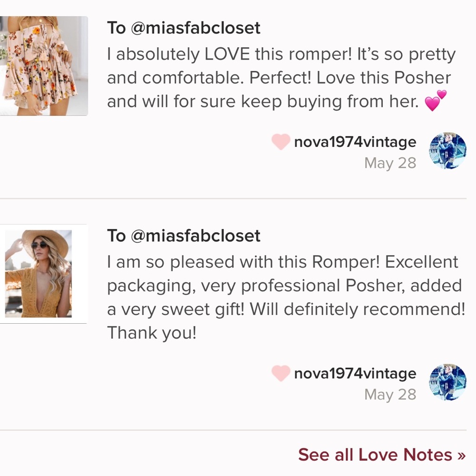The image size is (476, 476).
Task: Click @miasfabcloset in the second love note
Action: pos(196,236)
